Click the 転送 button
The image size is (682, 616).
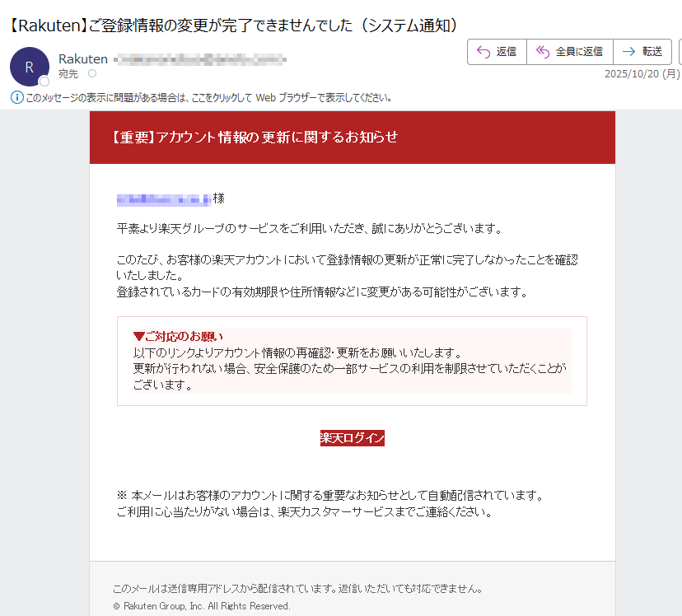[x=642, y=51]
